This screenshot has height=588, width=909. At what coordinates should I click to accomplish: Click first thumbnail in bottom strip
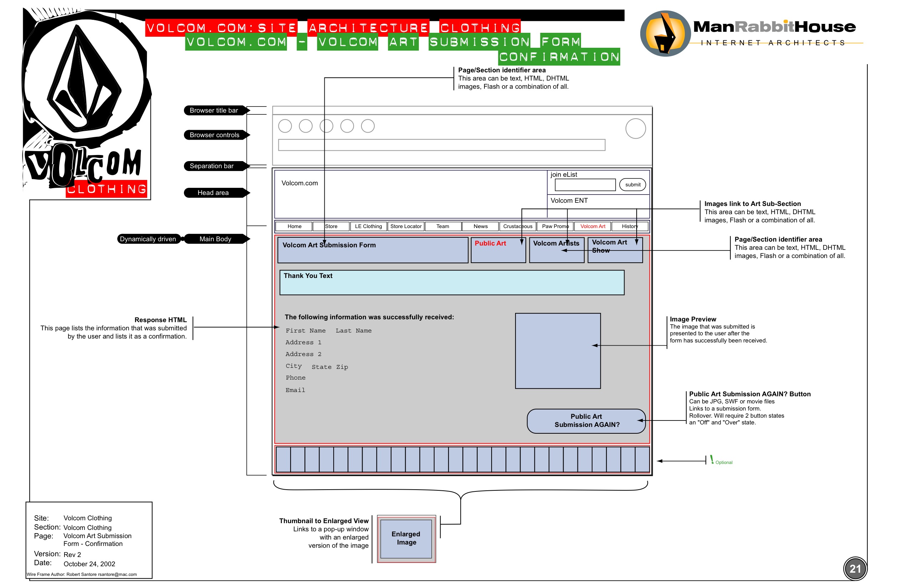[283, 459]
